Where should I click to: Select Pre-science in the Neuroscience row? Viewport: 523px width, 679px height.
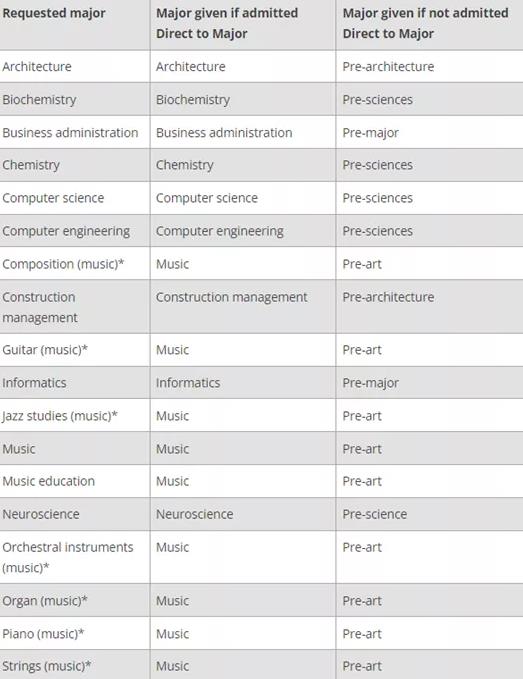coord(375,514)
